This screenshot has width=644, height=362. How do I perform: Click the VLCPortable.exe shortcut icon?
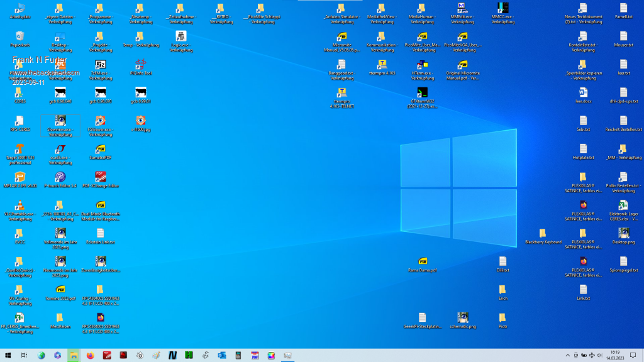click(x=19, y=206)
